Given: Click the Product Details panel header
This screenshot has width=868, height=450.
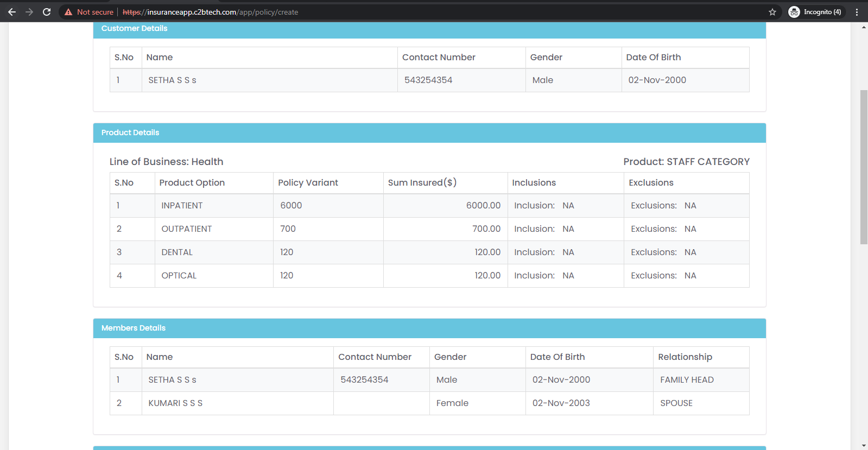Looking at the screenshot, I should [429, 133].
